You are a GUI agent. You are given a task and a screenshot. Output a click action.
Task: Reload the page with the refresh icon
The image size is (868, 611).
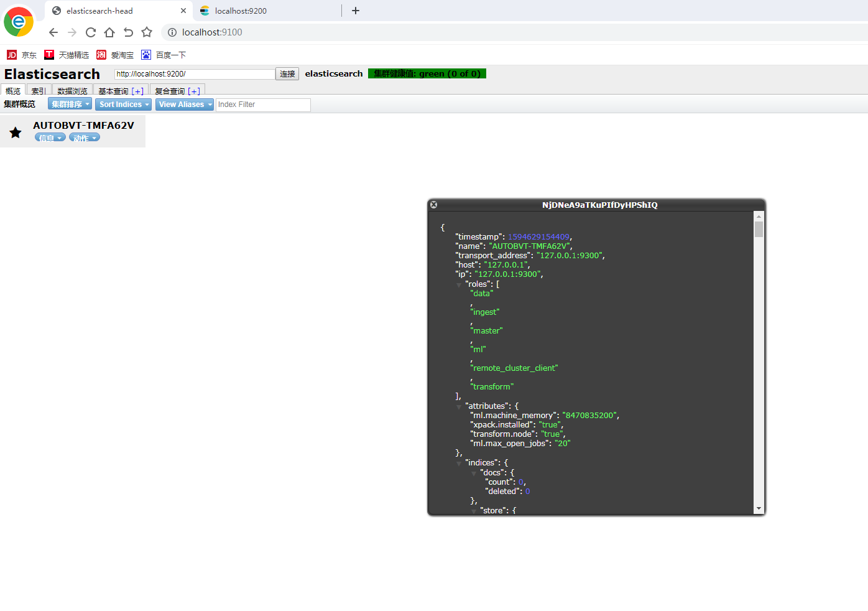(91, 32)
